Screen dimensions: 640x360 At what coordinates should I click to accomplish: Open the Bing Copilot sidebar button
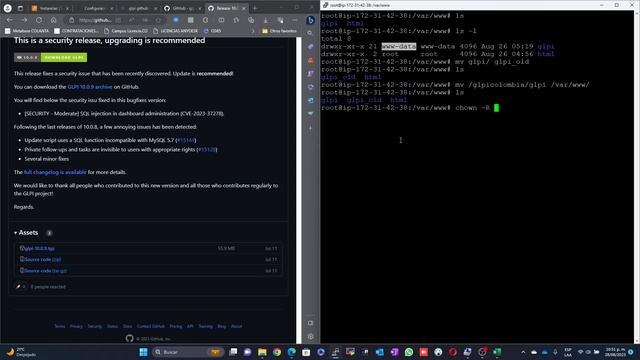[310, 20]
